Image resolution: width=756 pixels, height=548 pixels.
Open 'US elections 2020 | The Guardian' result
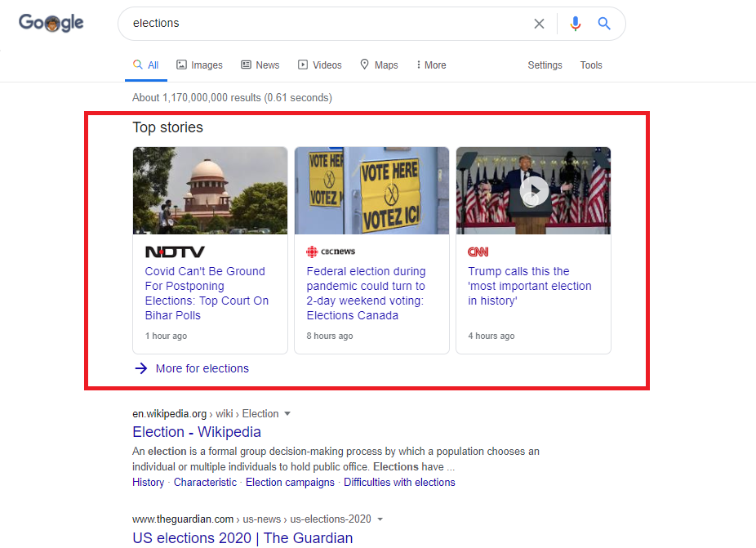pyautogui.click(x=242, y=538)
